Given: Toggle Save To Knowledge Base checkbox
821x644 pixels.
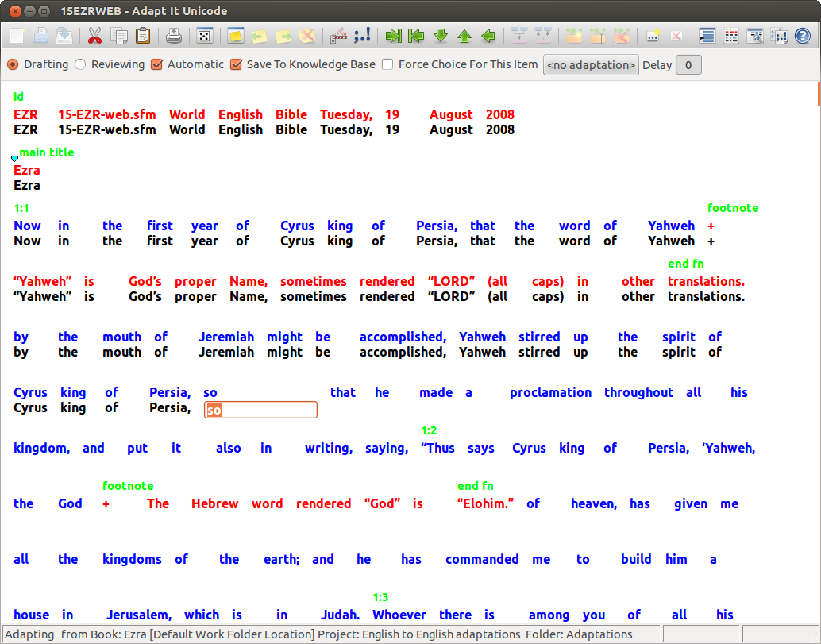Looking at the screenshot, I should tap(236, 64).
